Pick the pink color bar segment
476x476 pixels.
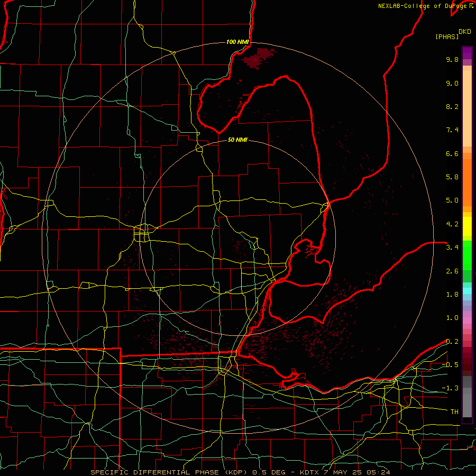(467, 321)
